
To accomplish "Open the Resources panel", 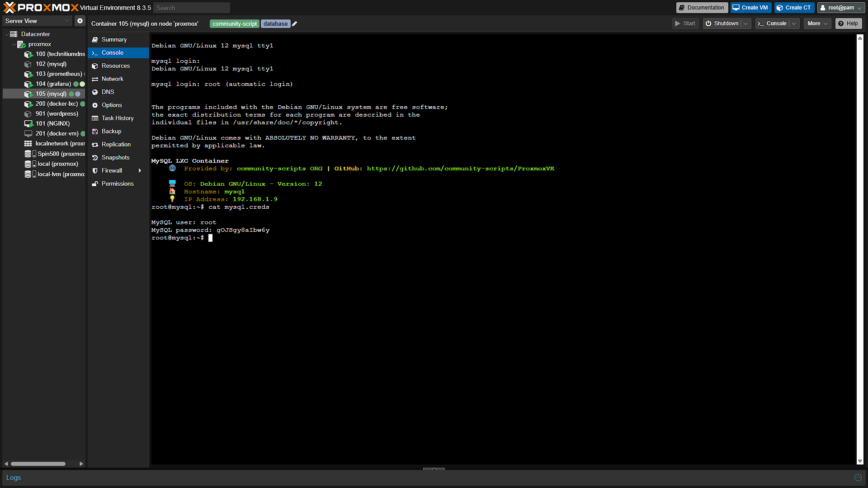I will [x=118, y=66].
